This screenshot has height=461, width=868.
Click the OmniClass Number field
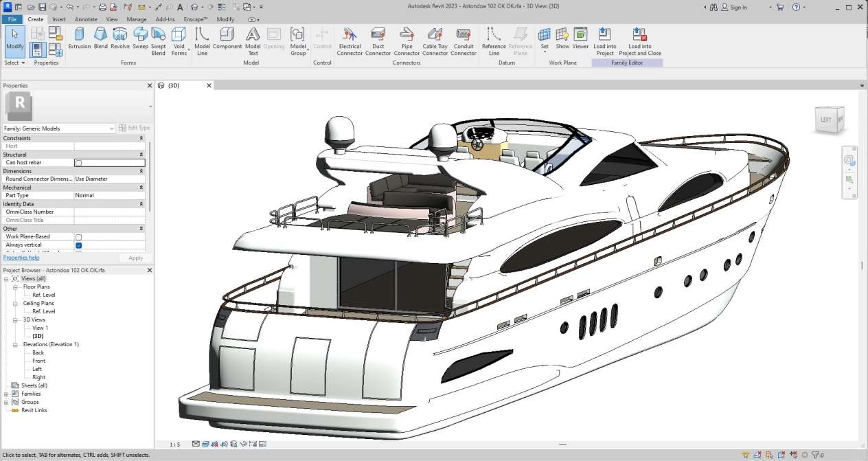tap(109, 212)
